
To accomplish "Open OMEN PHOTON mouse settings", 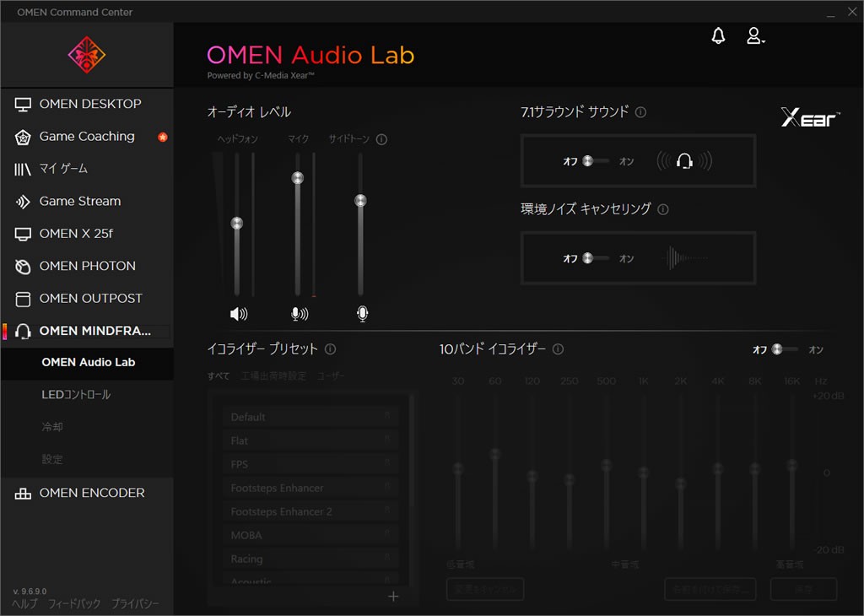I will (87, 266).
